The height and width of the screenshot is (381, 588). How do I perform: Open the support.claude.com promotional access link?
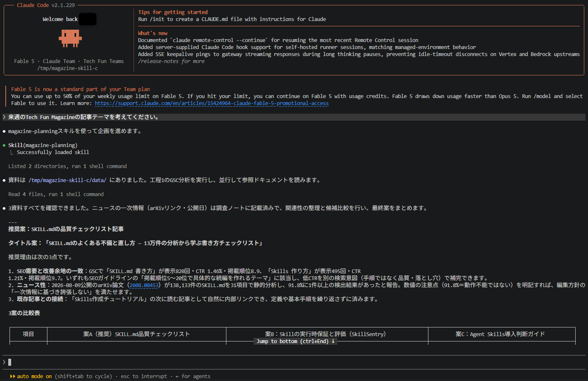coord(212,103)
